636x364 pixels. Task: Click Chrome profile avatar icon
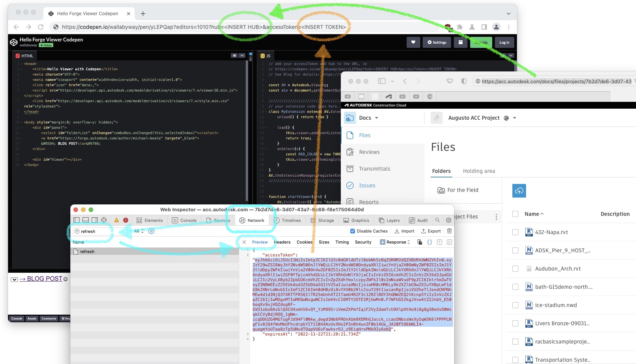click(496, 27)
